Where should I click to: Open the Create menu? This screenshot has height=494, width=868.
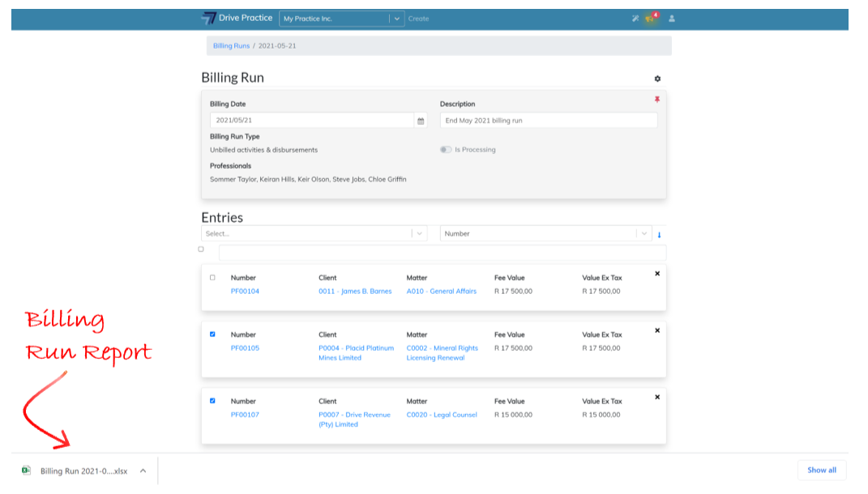(x=418, y=19)
